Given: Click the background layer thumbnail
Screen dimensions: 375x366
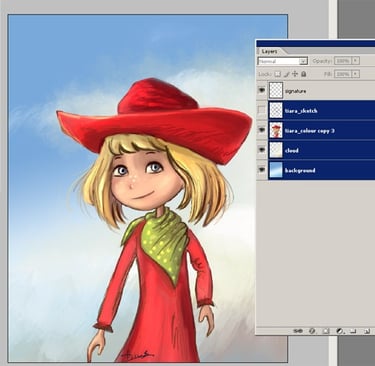Looking at the screenshot, I should coord(276,170).
